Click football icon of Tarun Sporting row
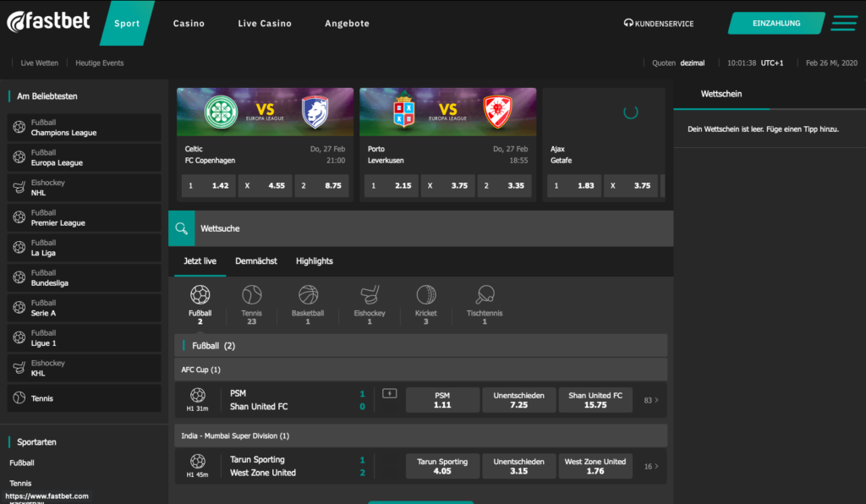Screen dimensions: 866x504 198,461
